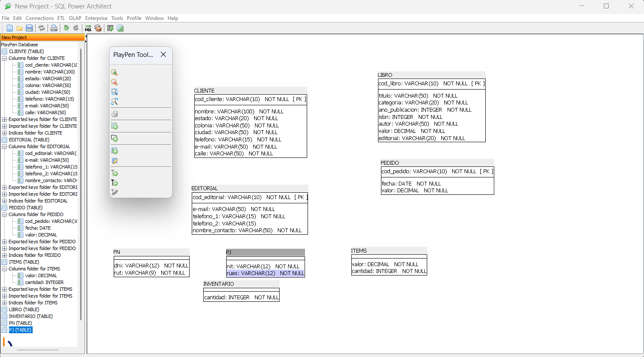644x357 pixels.
Task: Click the PlayPen Database root node
Action: tap(20, 45)
